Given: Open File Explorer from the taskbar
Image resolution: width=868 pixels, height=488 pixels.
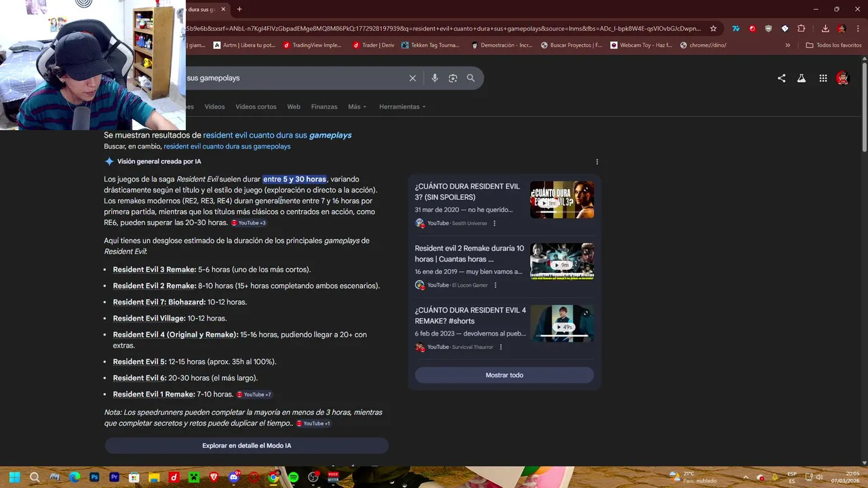Looking at the screenshot, I should tap(154, 477).
